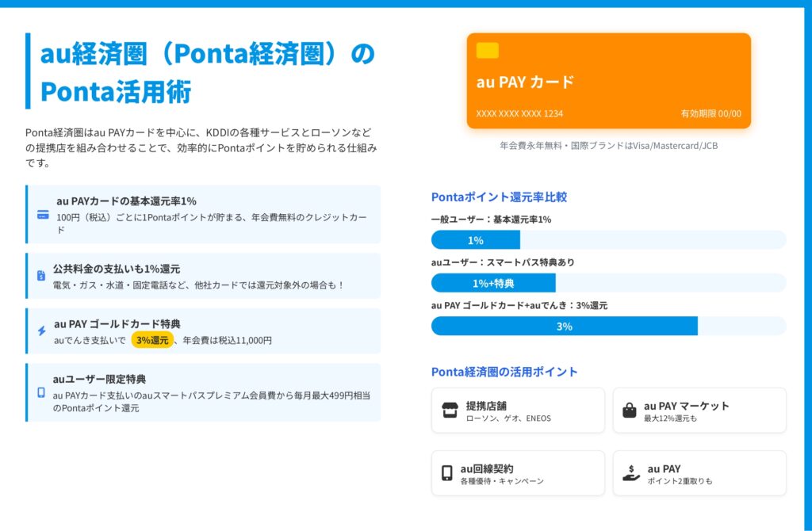This screenshot has height=531, width=812.
Task: Click the yellow chip on the au PAY card
Action: pyautogui.click(x=488, y=51)
